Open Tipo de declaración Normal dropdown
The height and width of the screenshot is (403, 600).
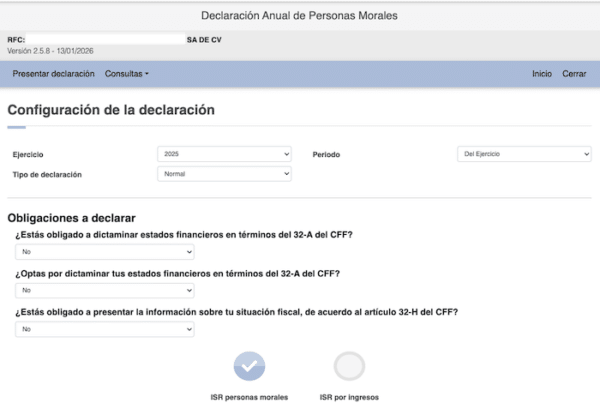point(224,174)
